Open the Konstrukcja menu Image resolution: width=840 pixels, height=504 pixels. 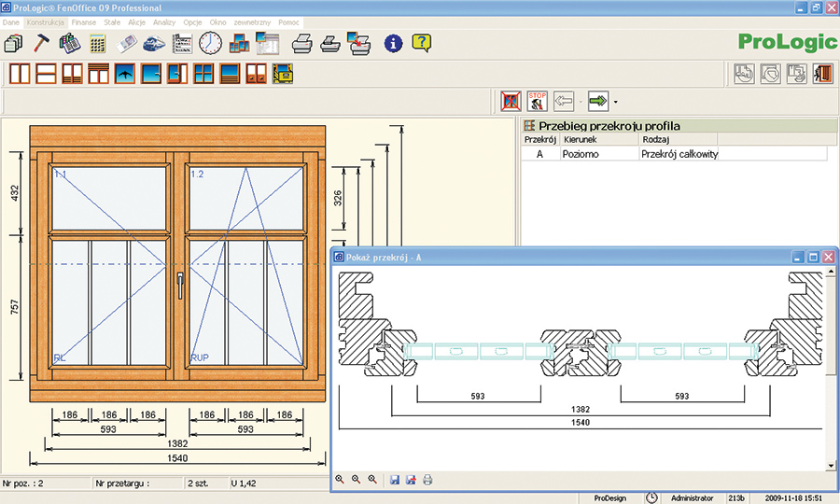[47, 21]
